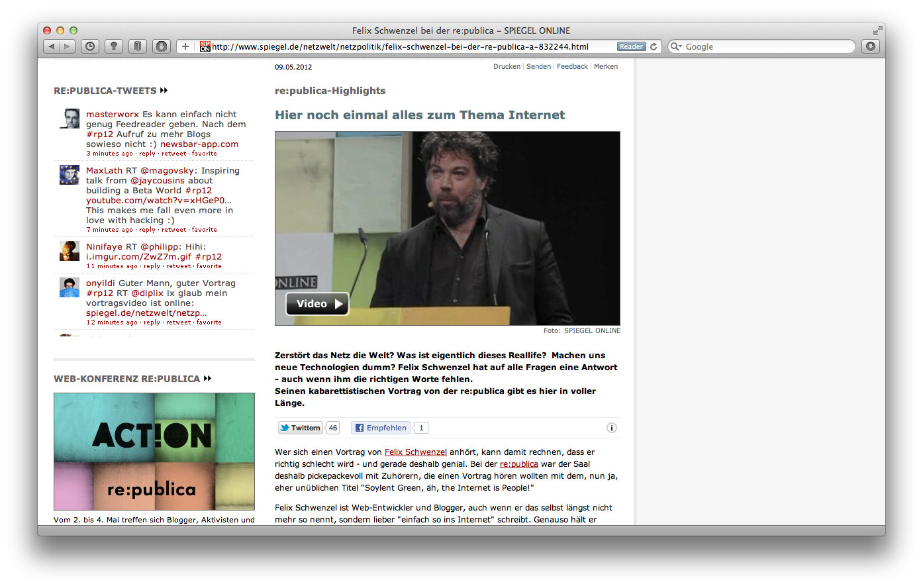The width and height of the screenshot is (923, 588).
Task: Open the newsbar-app.com link
Action: point(199,144)
